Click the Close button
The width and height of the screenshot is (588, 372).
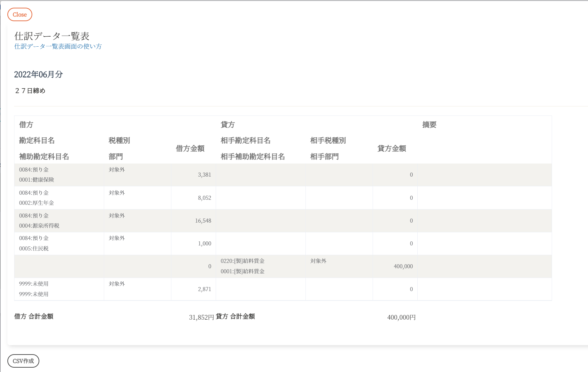click(x=20, y=14)
